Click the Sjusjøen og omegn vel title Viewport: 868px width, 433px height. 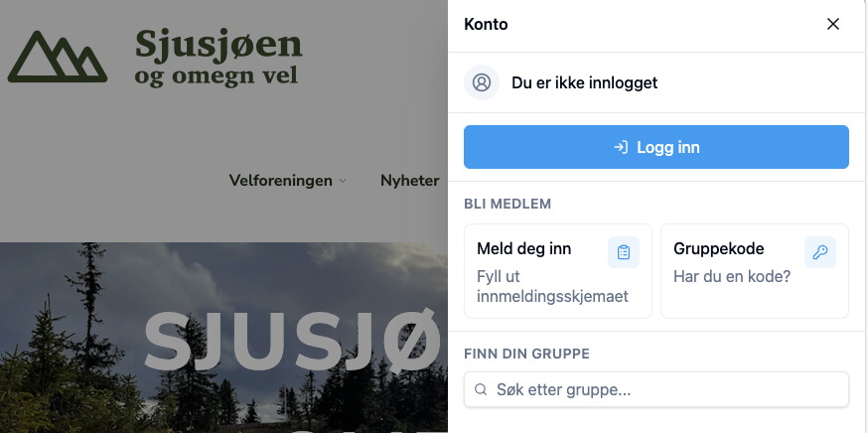tap(218, 57)
